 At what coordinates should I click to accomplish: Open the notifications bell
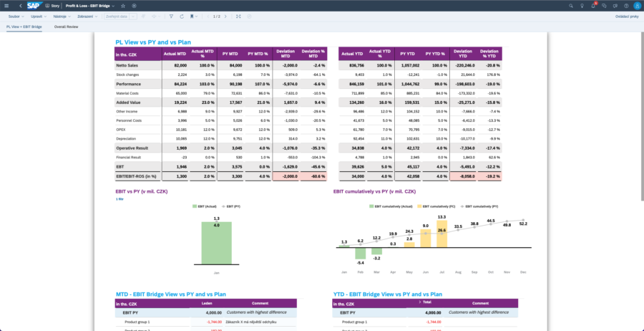593,5
